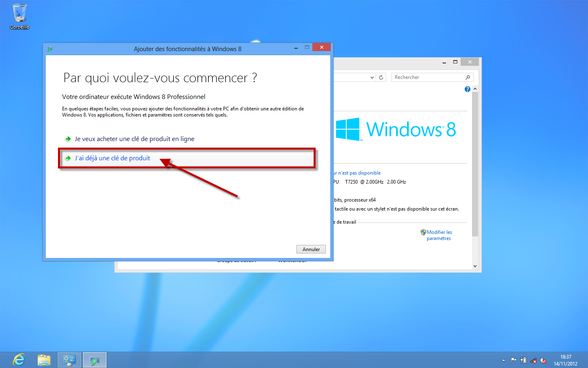Maximize the Ajouter des fonctionnalités window

pyautogui.click(x=307, y=47)
